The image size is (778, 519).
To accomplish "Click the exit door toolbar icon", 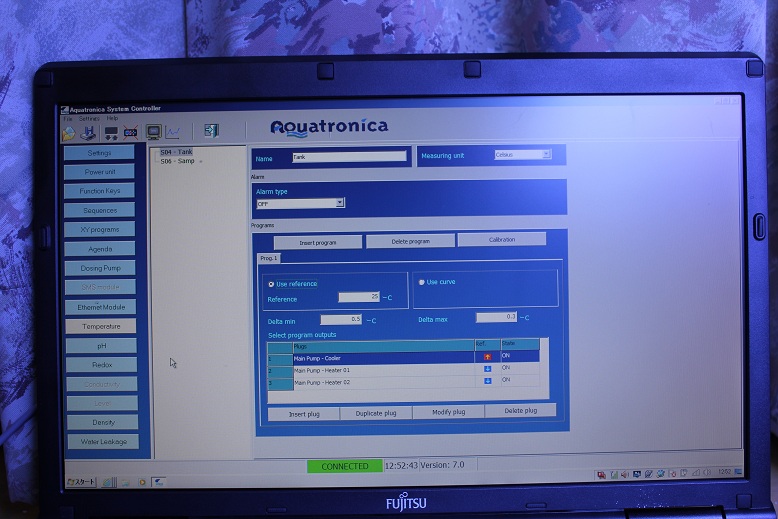I will click(211, 130).
